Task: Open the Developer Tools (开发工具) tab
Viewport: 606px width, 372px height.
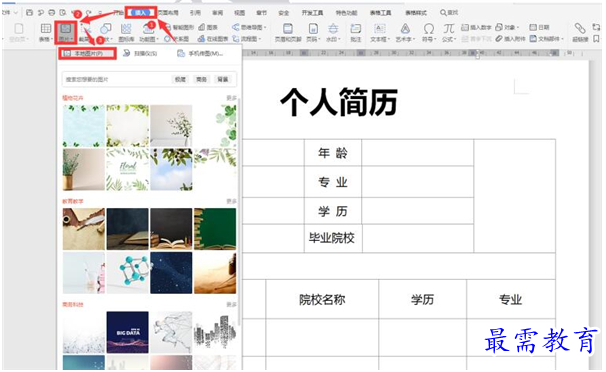Action: (312, 13)
